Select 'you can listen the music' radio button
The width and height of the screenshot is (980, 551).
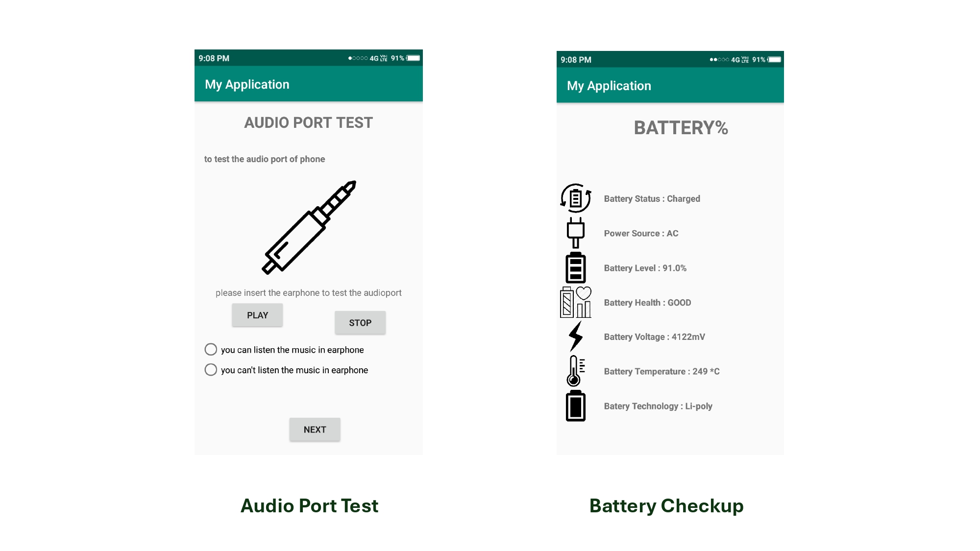pos(211,349)
